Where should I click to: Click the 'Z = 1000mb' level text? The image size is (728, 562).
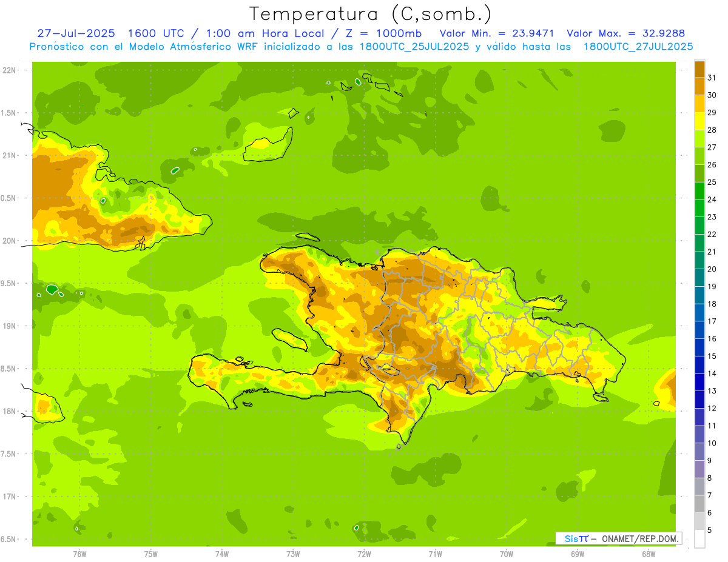click(385, 33)
